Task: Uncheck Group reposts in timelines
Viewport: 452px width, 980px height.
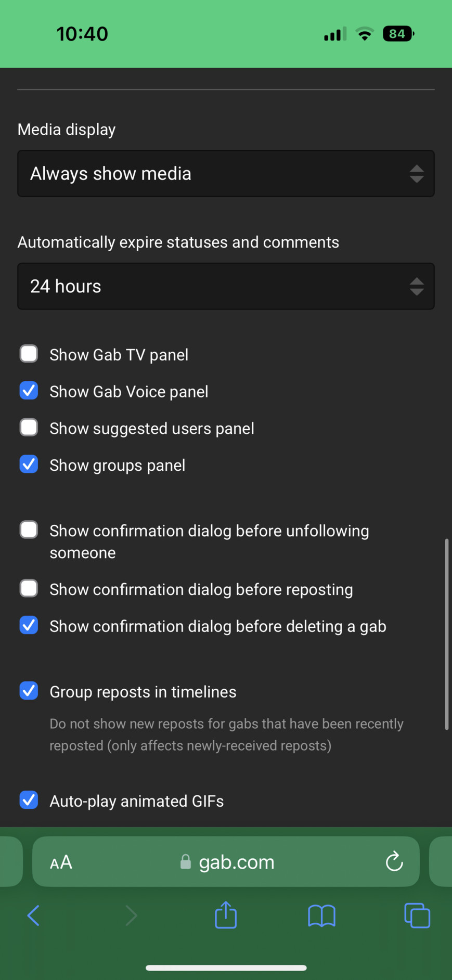Action: pyautogui.click(x=29, y=691)
